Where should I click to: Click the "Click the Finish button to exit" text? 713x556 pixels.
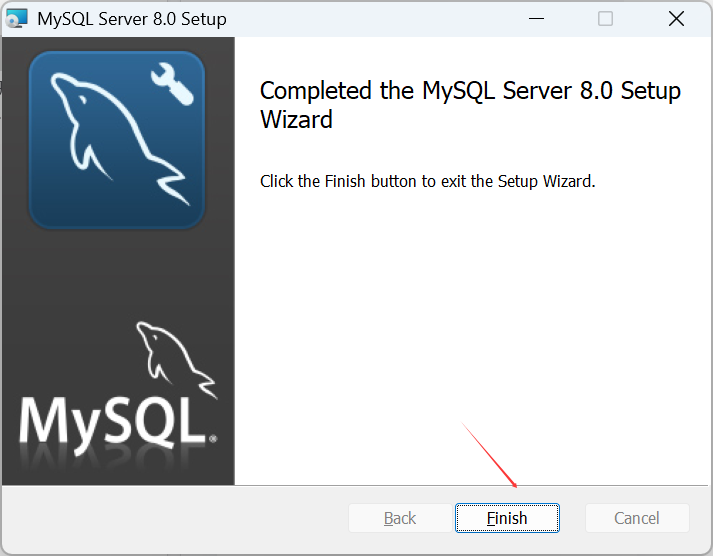[427, 181]
